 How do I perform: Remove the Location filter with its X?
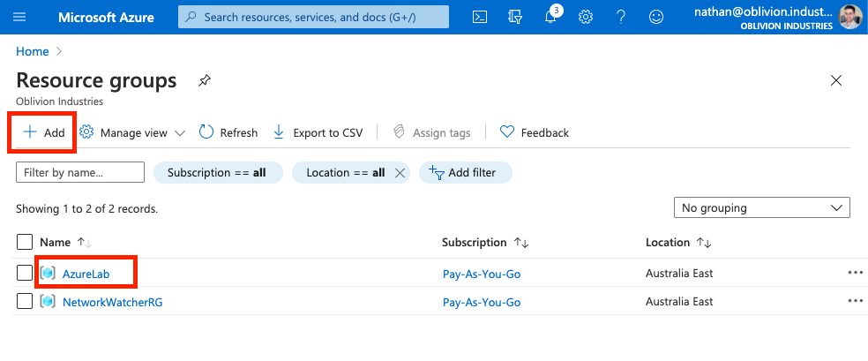(x=400, y=173)
